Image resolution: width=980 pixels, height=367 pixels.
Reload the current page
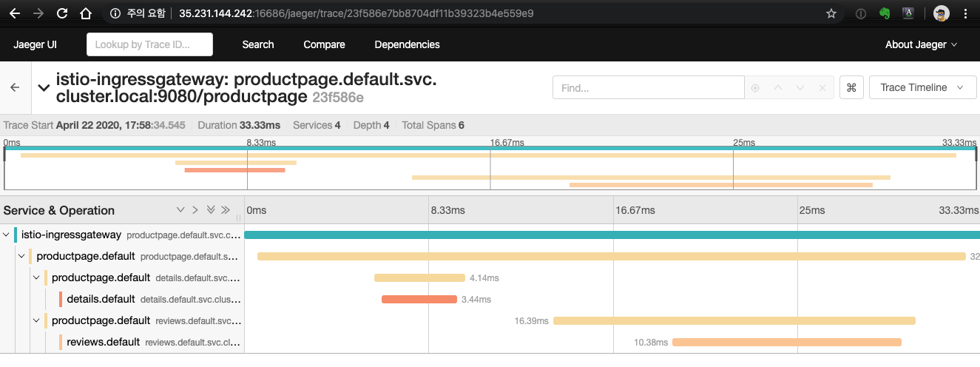click(x=62, y=13)
